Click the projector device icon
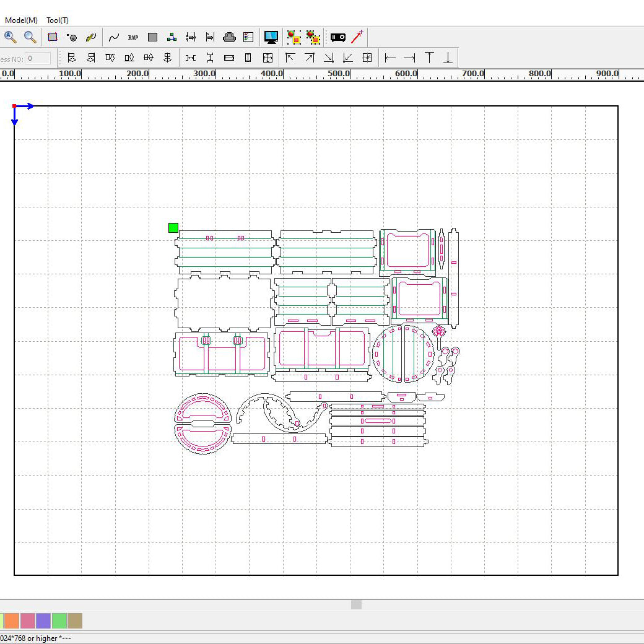This screenshot has height=644, width=644. [x=337, y=37]
